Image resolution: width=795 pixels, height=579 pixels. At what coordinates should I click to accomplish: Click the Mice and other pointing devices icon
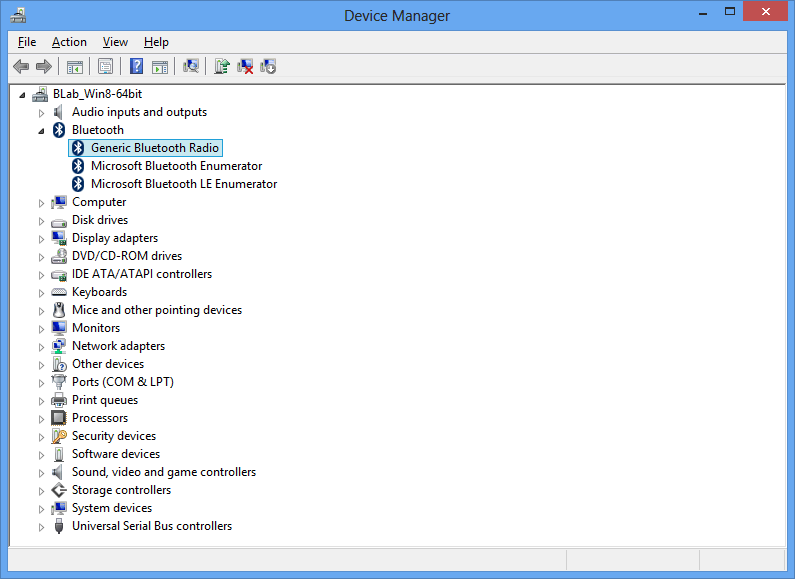[x=59, y=310]
